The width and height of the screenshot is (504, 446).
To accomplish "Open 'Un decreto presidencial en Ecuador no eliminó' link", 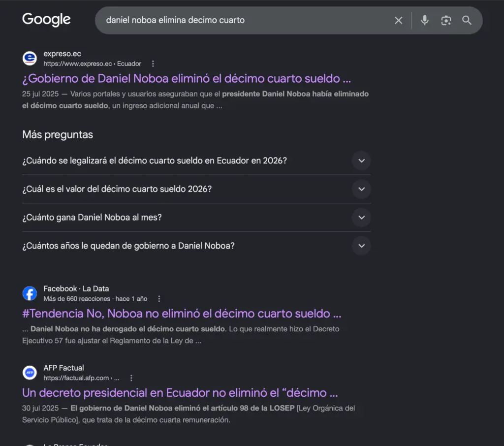I will point(180,393).
